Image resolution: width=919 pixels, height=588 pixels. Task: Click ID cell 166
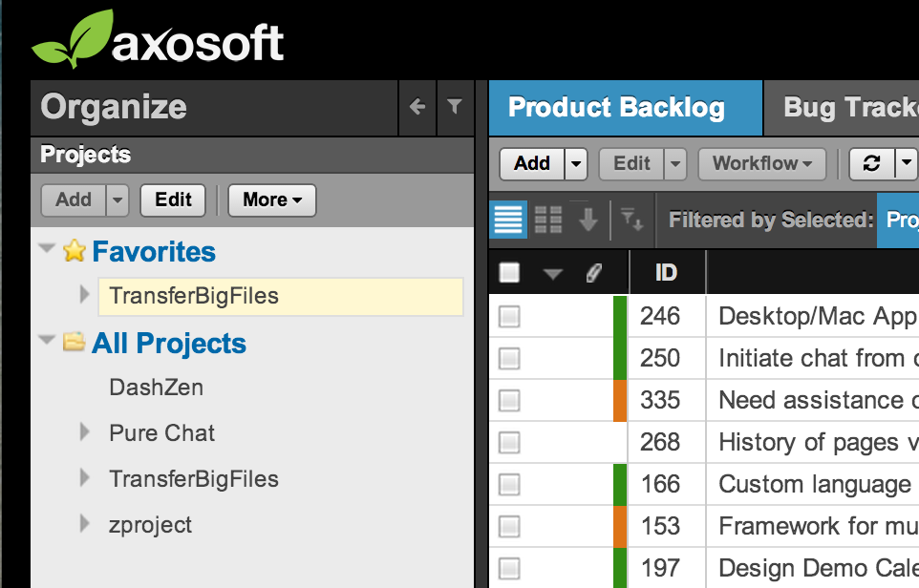660,485
